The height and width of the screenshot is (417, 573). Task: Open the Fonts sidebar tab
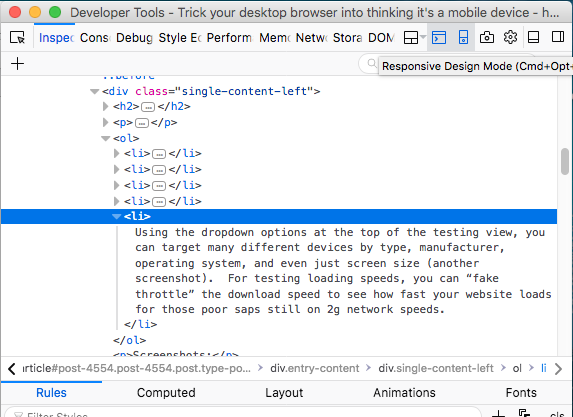pyautogui.click(x=521, y=393)
